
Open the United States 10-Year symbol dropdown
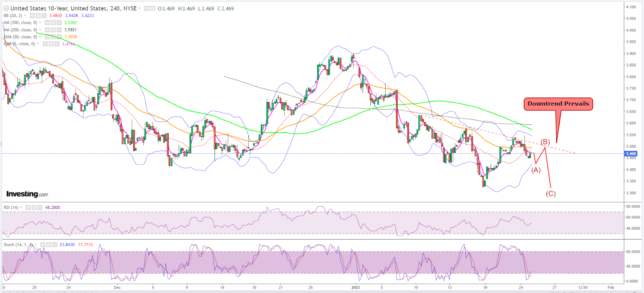(140, 8)
